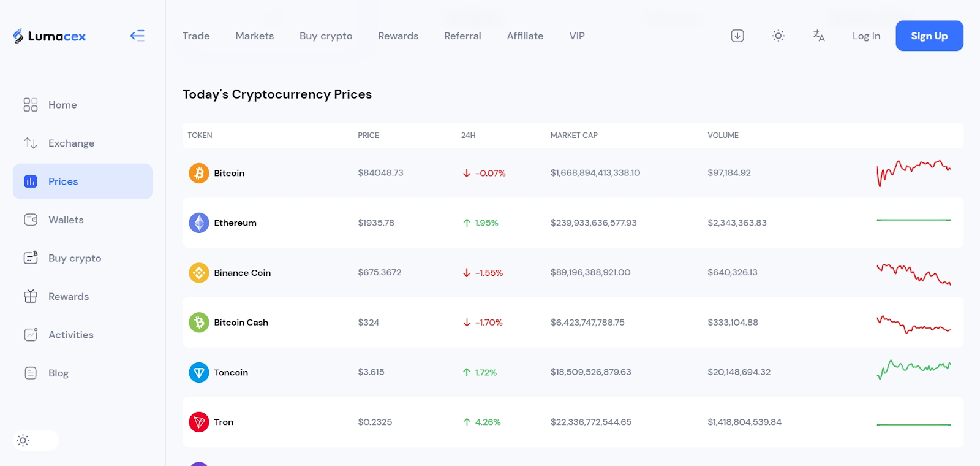Click the Sign Up button
Screen dimensions: 980x466
(x=929, y=36)
